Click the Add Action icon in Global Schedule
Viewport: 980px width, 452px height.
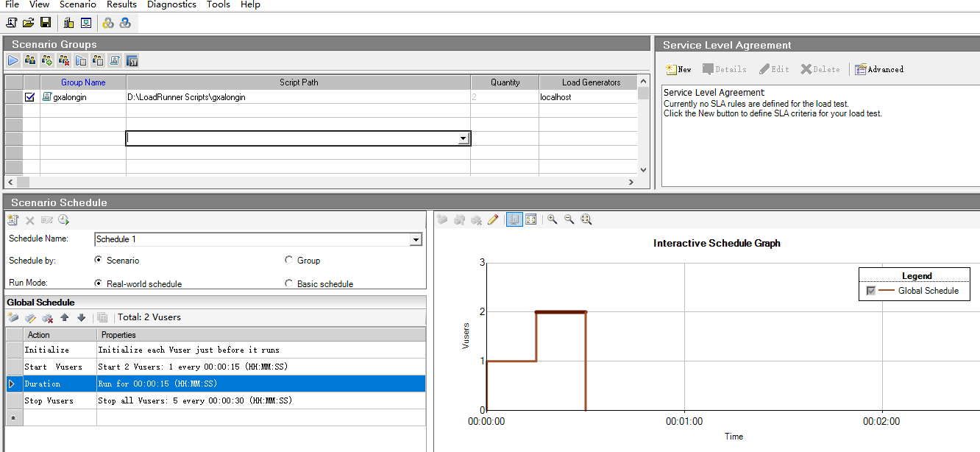click(x=13, y=318)
